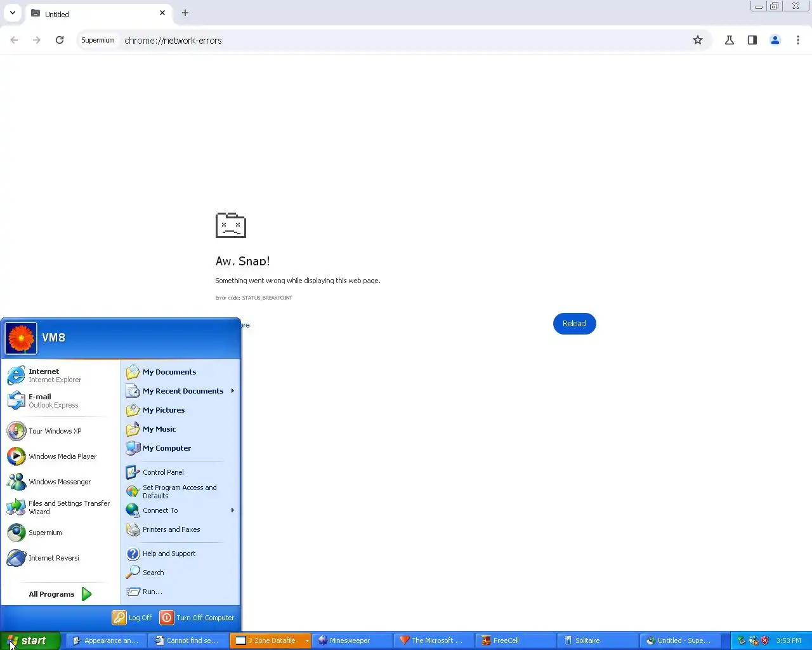Expand the tab search dropdown arrow
This screenshot has height=650, width=812.
tap(13, 13)
